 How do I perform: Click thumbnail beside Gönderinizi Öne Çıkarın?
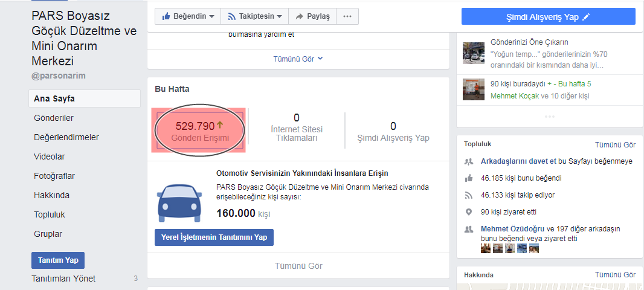tap(473, 52)
